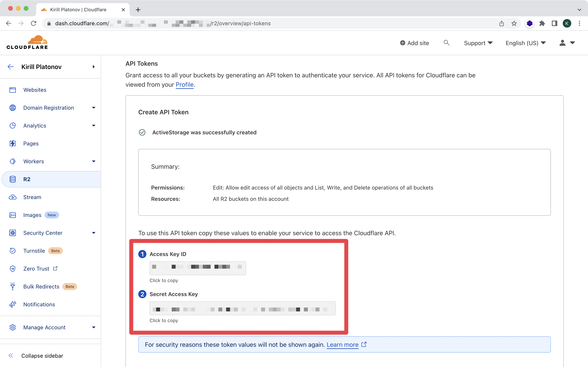The image size is (588, 367).
Task: Click the Zero Trust shield icon
Action: (x=13, y=269)
